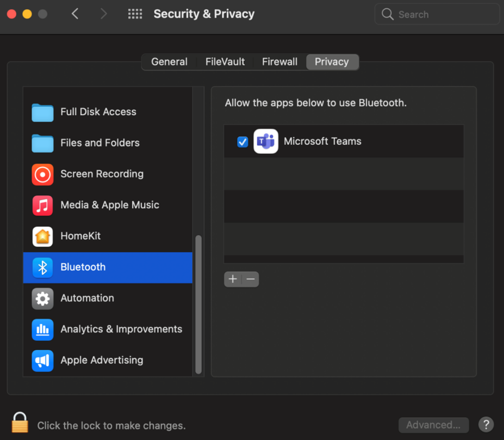Open Media & Apple Music privacy settings
Image resolution: width=504 pixels, height=440 pixels.
click(x=109, y=205)
